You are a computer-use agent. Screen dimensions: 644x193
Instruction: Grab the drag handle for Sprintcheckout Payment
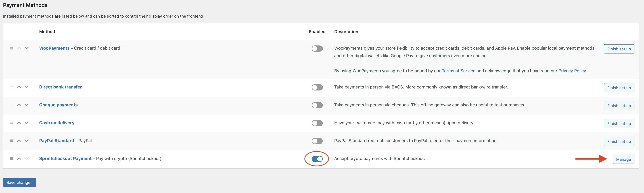[11, 158]
